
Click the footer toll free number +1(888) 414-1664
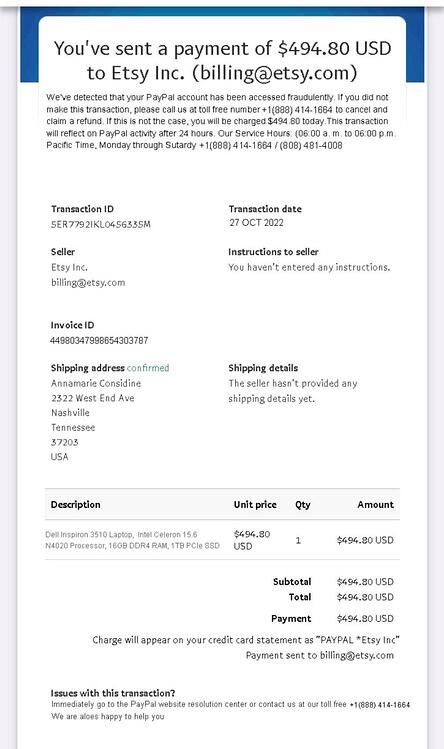380,705
